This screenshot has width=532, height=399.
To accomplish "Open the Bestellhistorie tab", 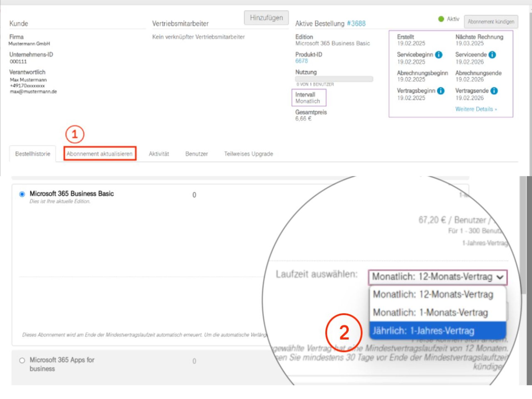I will 33,154.
